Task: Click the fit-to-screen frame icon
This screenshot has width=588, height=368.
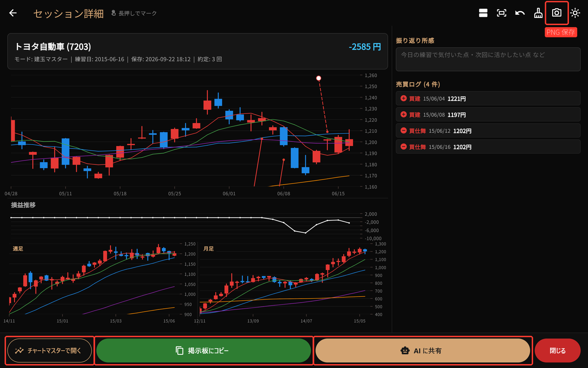Action: coord(502,13)
